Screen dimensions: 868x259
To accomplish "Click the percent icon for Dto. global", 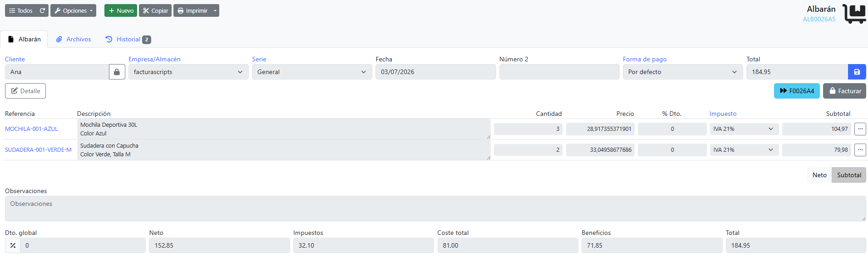I will [x=13, y=245].
